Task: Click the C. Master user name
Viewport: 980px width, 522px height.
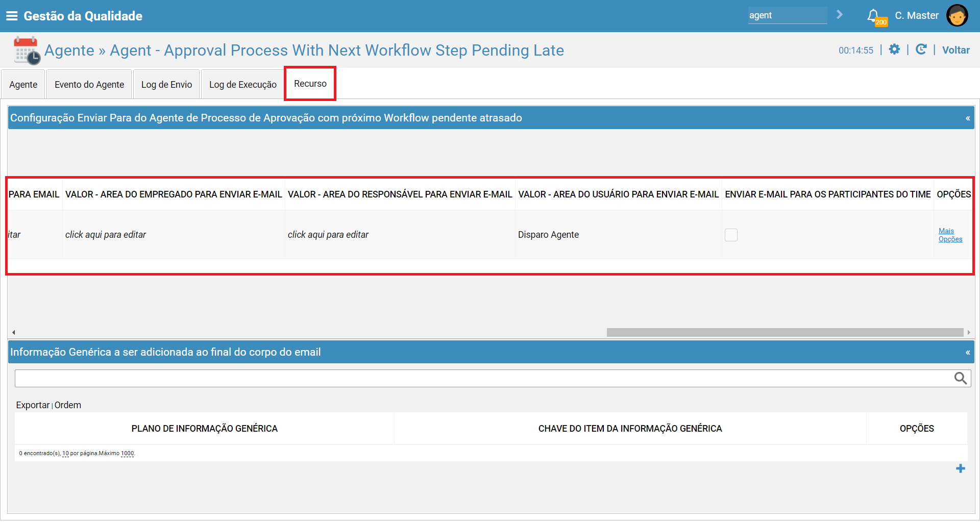Action: point(916,15)
